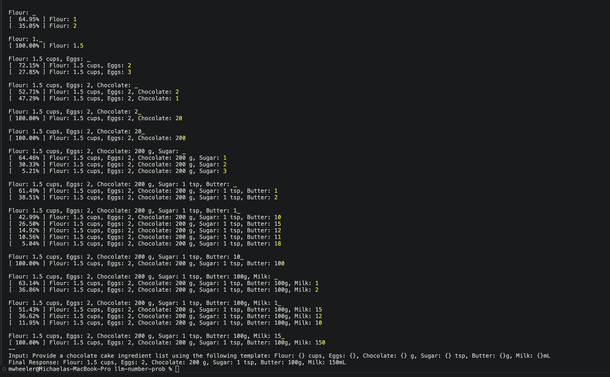Viewport: 610px width, 377px height.
Task: Click the Final Response output line
Action: 177,362
